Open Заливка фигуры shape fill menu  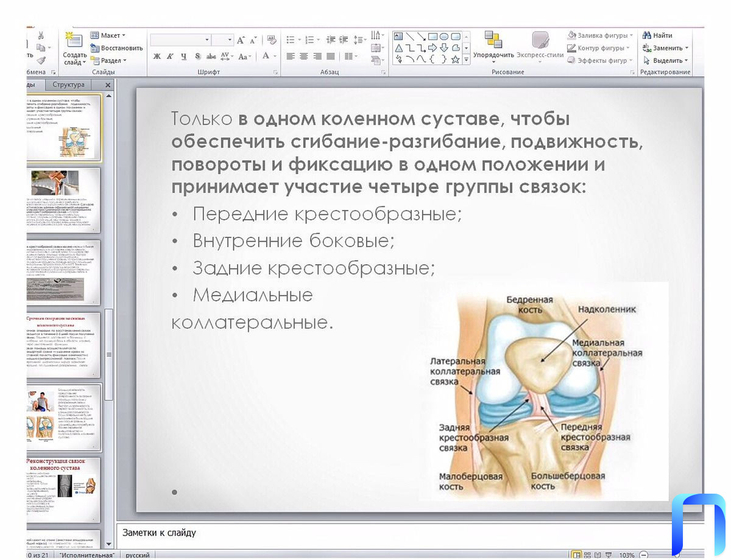point(601,35)
